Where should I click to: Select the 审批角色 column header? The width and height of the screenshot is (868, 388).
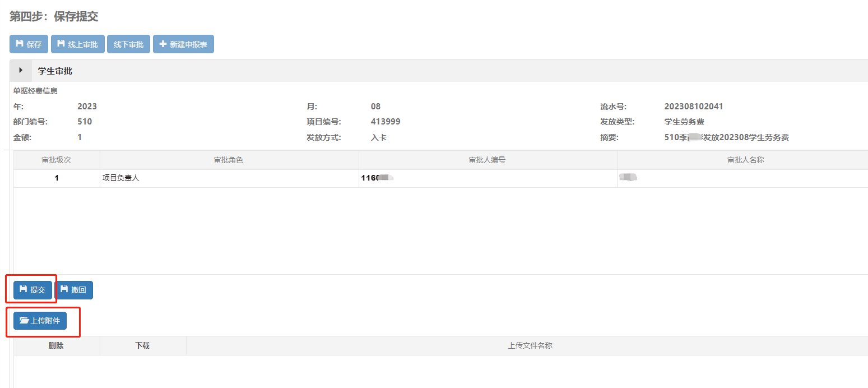(x=229, y=160)
